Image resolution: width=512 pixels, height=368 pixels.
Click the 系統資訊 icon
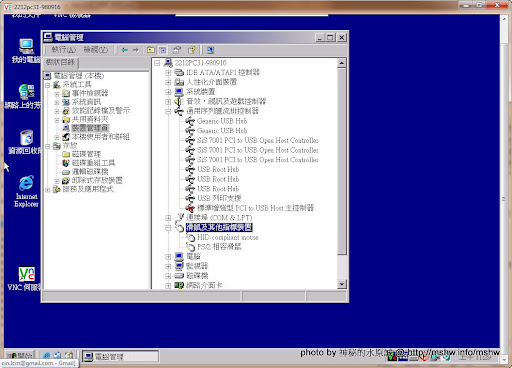point(66,102)
